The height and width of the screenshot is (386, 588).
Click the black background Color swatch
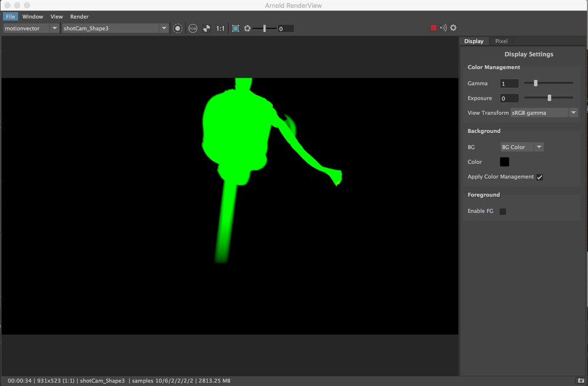pyautogui.click(x=503, y=161)
